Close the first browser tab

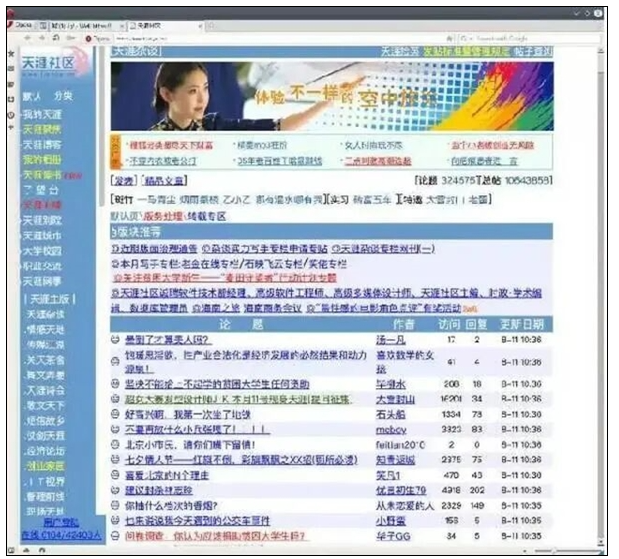(122, 26)
